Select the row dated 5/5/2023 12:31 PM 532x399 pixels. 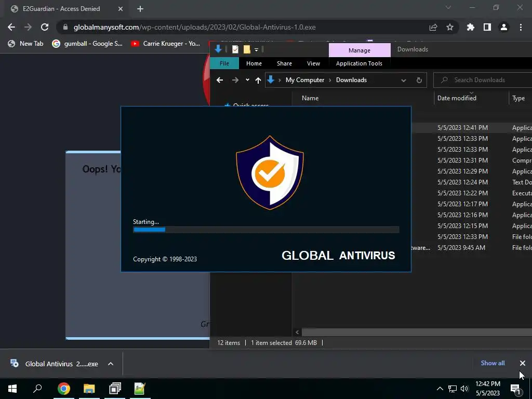[472, 160]
